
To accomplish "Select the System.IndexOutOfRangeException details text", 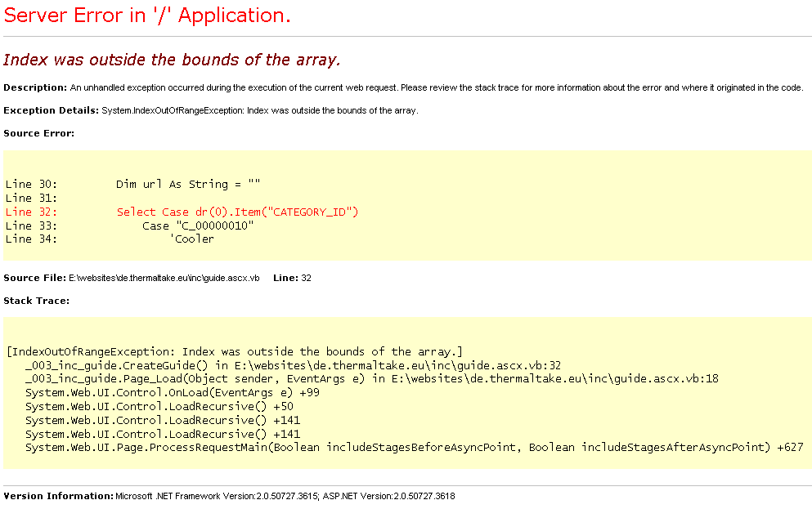I will tap(260, 110).
